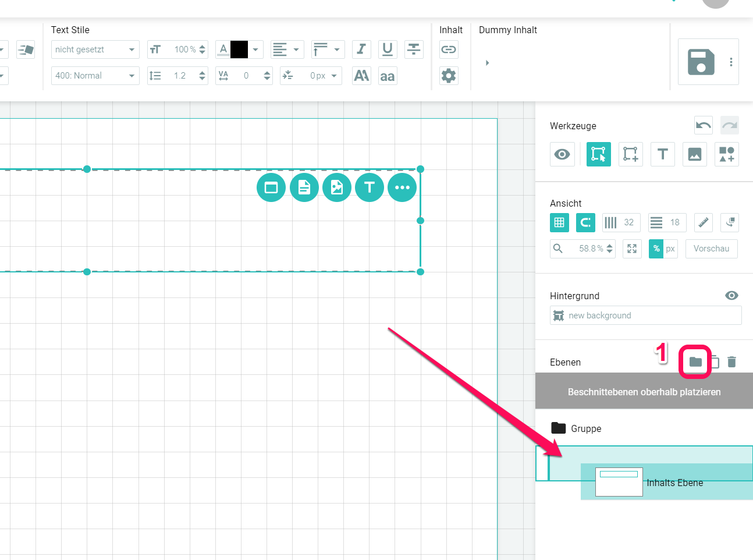Click the rows count 18 field
This screenshot has width=753, height=560.
(x=667, y=222)
